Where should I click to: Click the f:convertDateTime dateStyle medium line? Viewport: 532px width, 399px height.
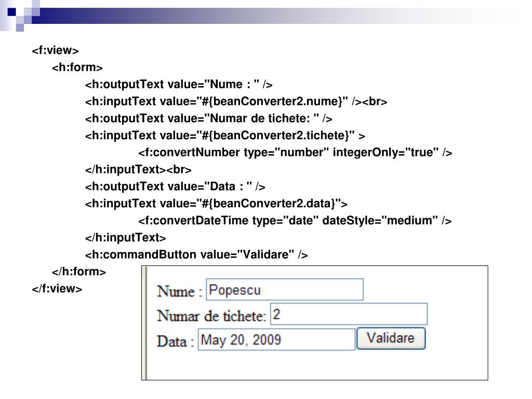295,220
